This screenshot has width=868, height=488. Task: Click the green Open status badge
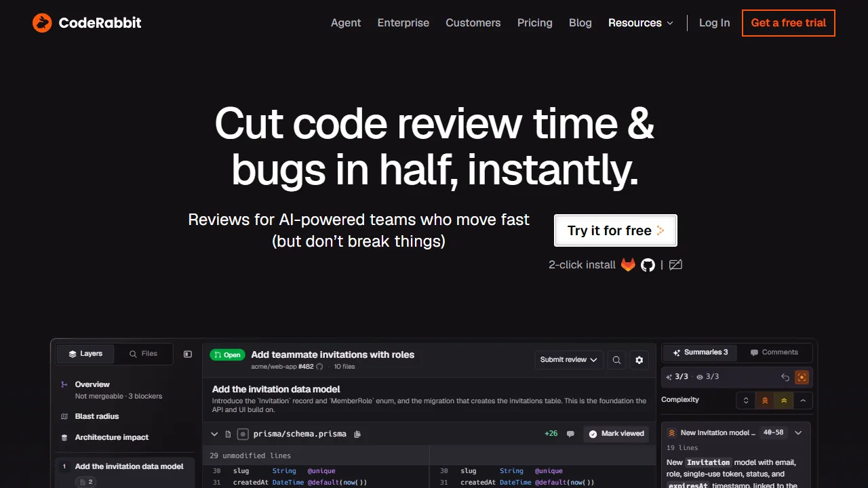[227, 354]
